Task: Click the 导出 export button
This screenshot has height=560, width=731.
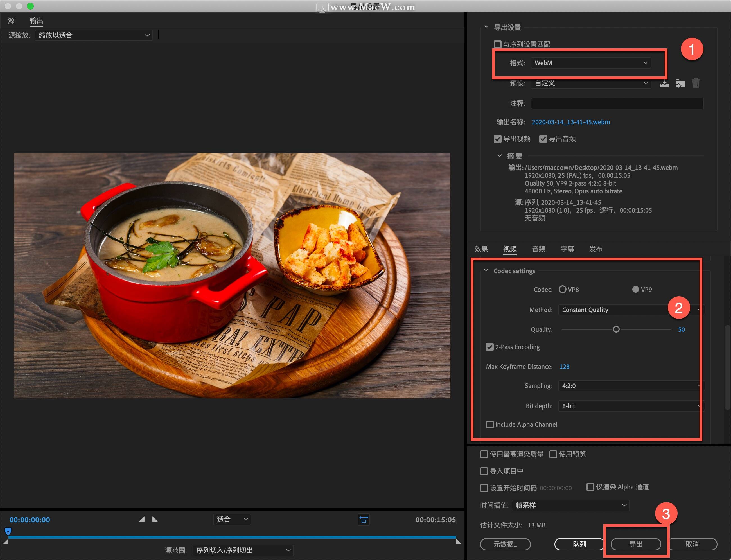Action: (635, 544)
